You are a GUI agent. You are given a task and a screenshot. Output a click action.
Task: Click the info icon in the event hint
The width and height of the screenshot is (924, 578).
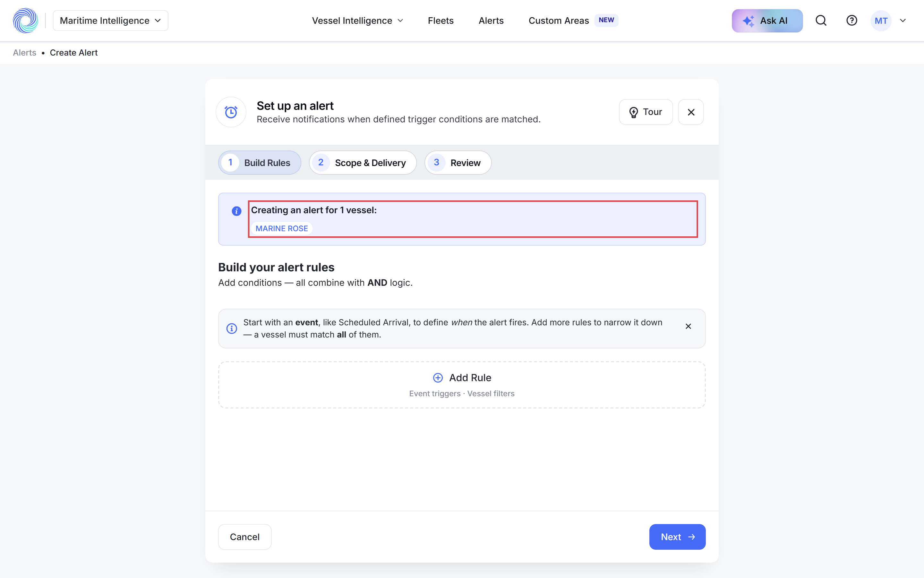tap(231, 328)
